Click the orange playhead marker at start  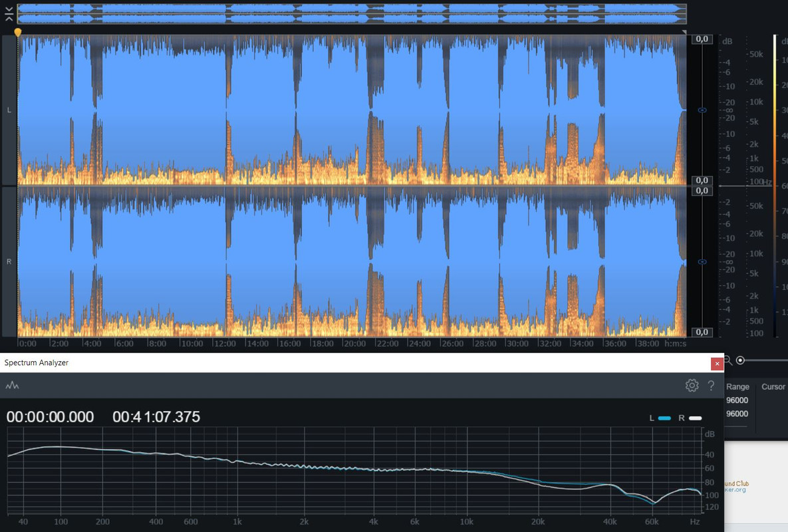17,33
